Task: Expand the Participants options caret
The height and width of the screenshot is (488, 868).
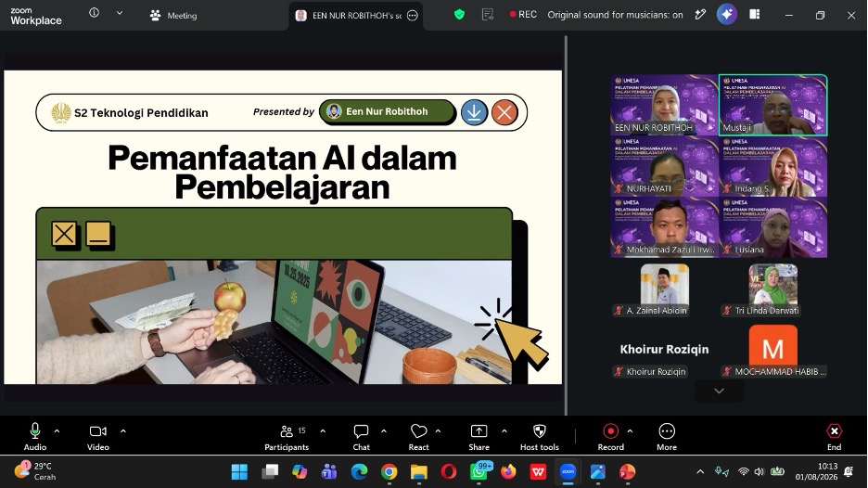Action: [323, 431]
